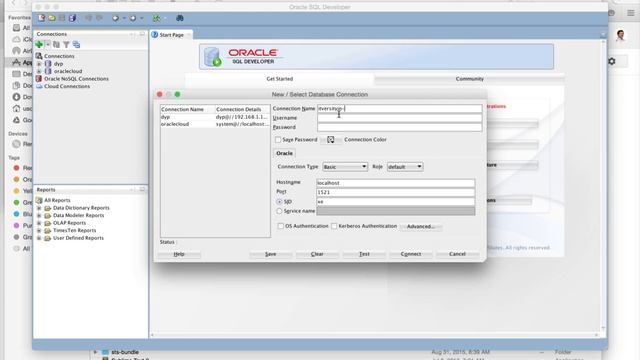Click the Connection Name input field
640x360 pixels.
(x=400, y=109)
